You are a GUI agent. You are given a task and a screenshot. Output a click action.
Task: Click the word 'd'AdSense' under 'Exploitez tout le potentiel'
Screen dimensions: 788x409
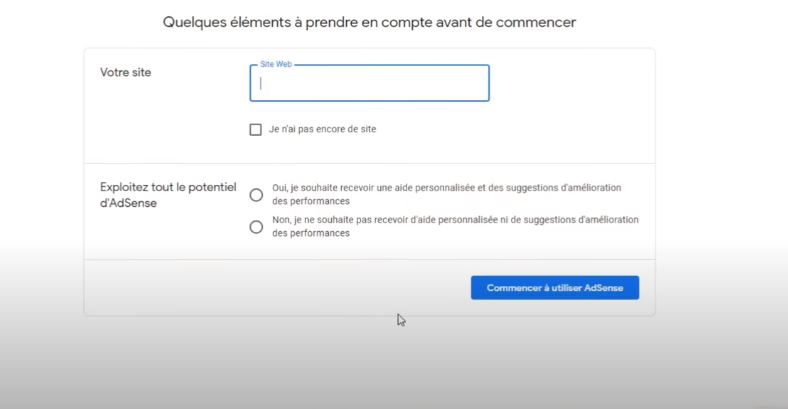click(x=128, y=203)
